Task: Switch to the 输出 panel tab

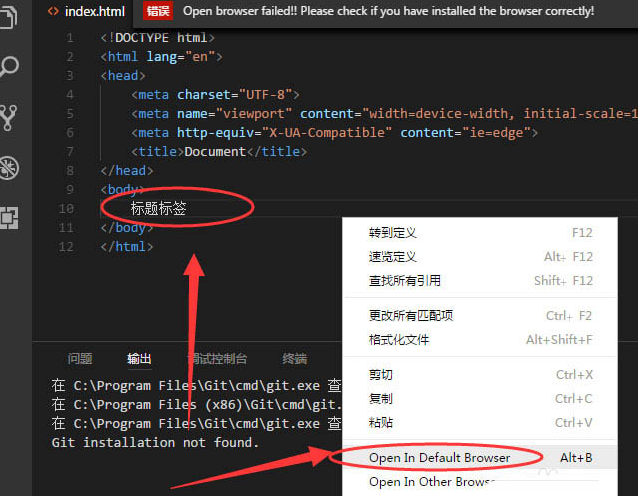Action: (139, 359)
